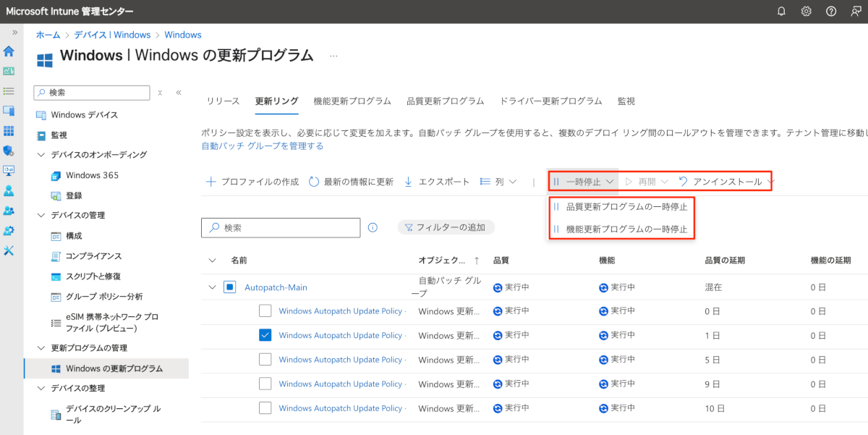
Task: Open Troubleshooting tools icon in left rail
Action: [x=9, y=250]
